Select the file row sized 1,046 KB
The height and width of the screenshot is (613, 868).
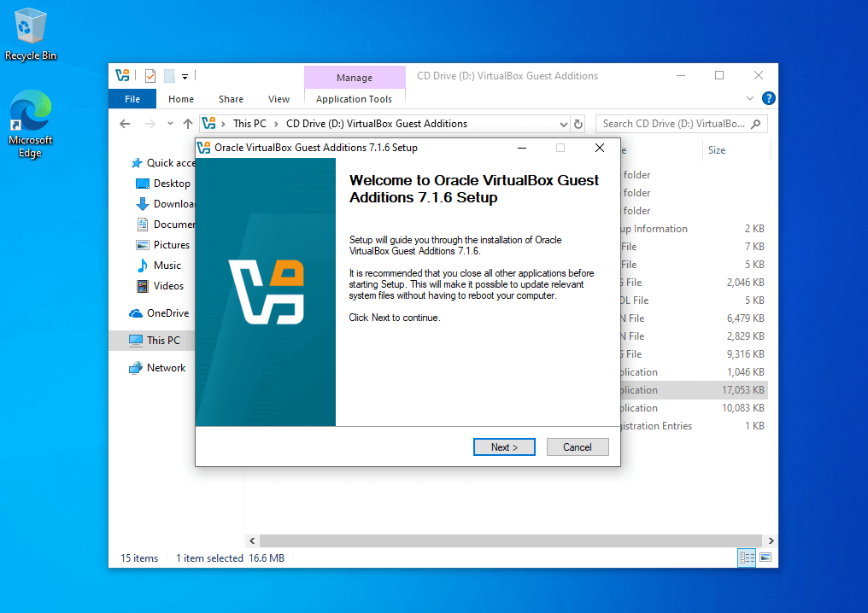(x=695, y=372)
